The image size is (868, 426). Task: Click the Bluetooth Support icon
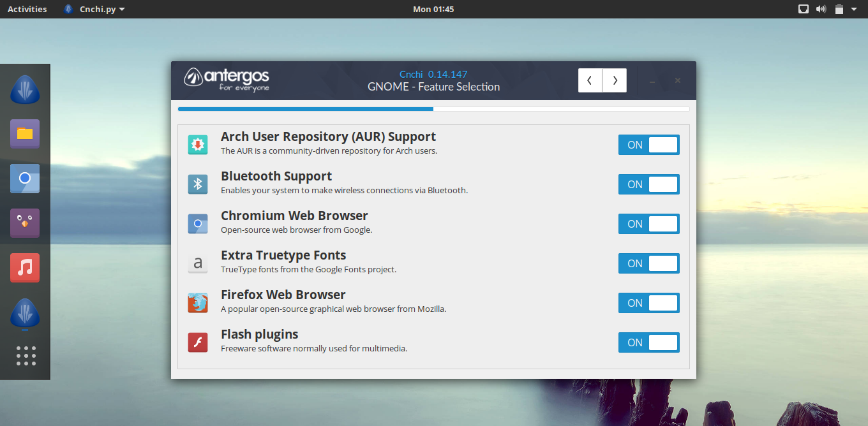tap(198, 184)
